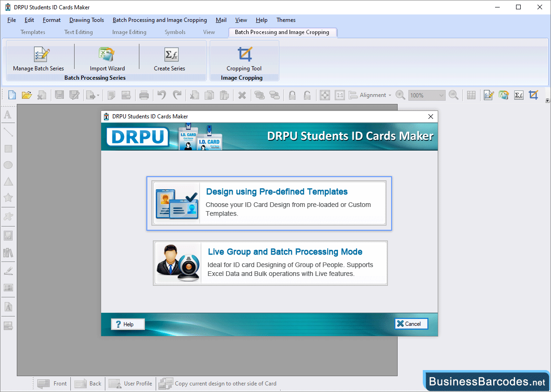Click the Unlock toolbar icon
The height and width of the screenshot is (392, 551).
pyautogui.click(x=307, y=95)
